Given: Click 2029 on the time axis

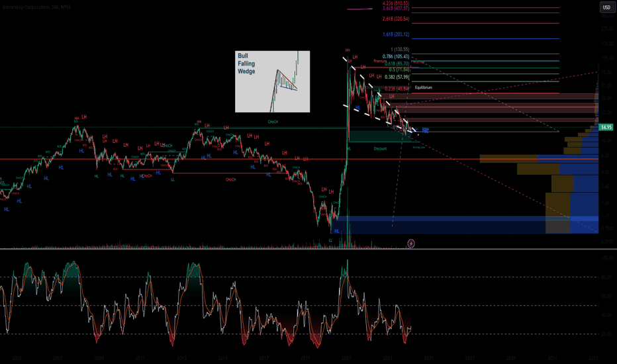Looking at the screenshot, I should point(511,358).
